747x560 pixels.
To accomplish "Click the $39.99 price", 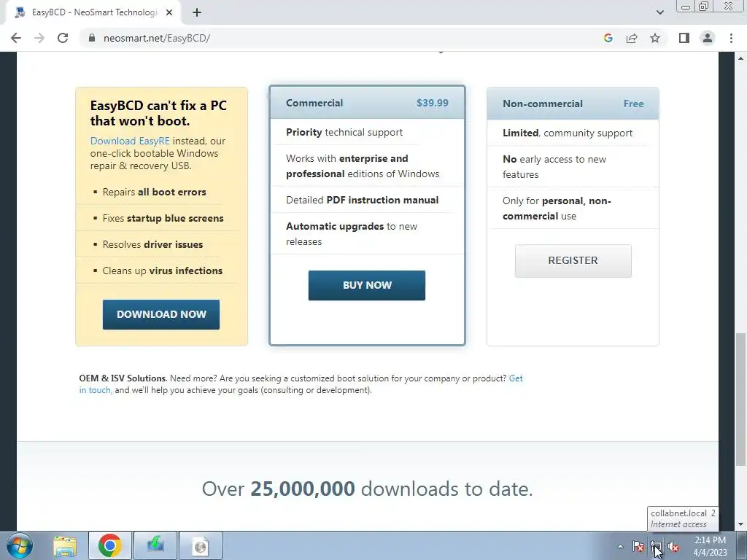I will tap(433, 103).
